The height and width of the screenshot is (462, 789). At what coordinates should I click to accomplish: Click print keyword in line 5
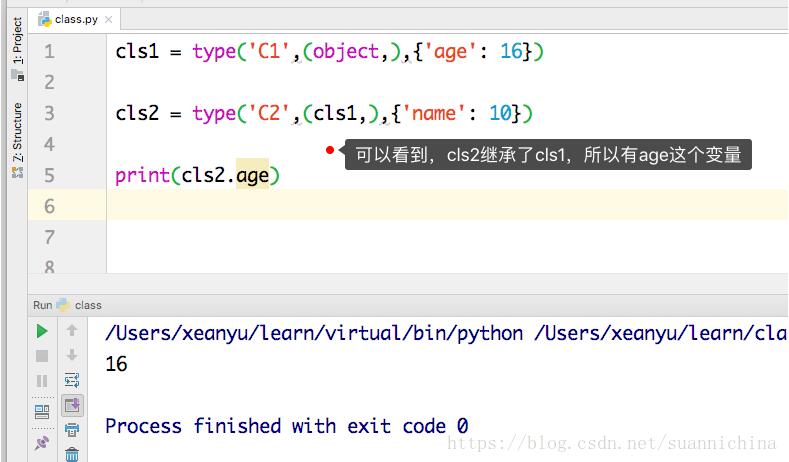coord(142,176)
